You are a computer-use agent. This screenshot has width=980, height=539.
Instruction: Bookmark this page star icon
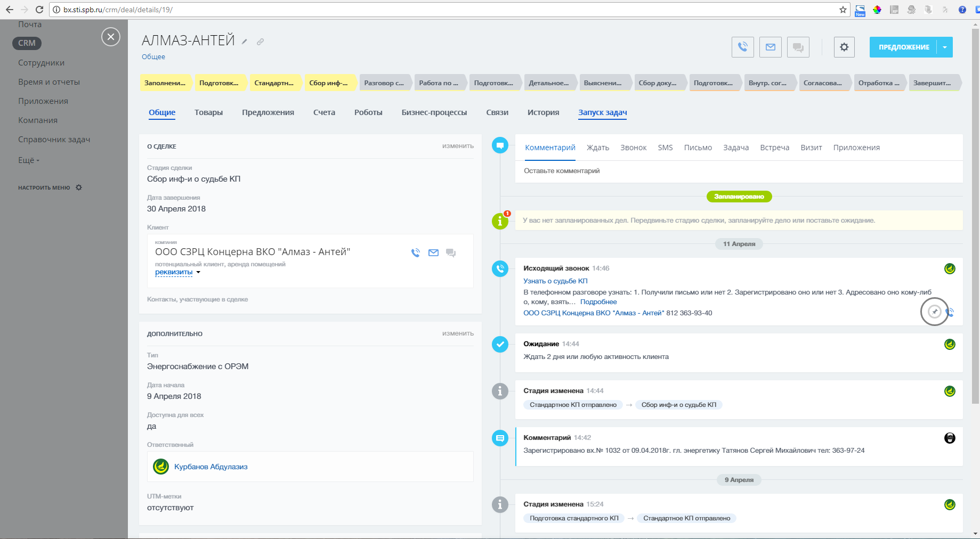pyautogui.click(x=843, y=10)
